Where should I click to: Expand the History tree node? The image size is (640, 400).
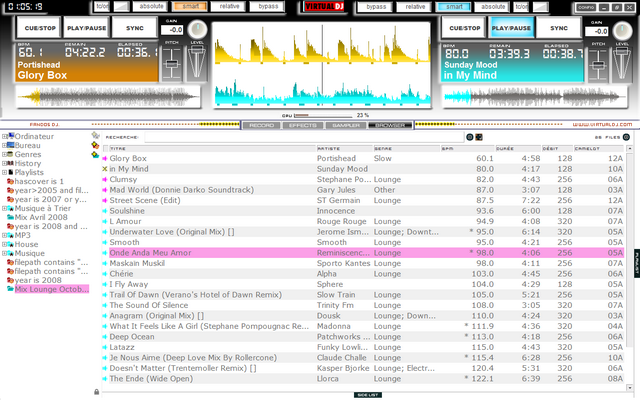pyautogui.click(x=4, y=163)
